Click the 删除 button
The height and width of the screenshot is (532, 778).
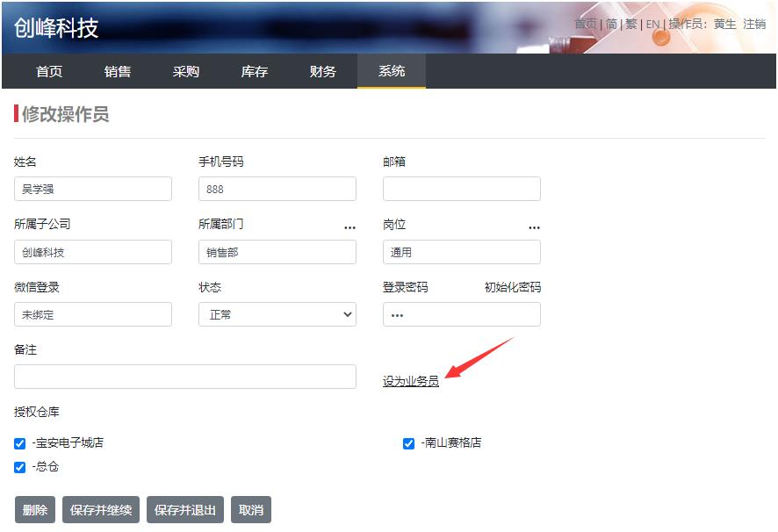[35, 510]
